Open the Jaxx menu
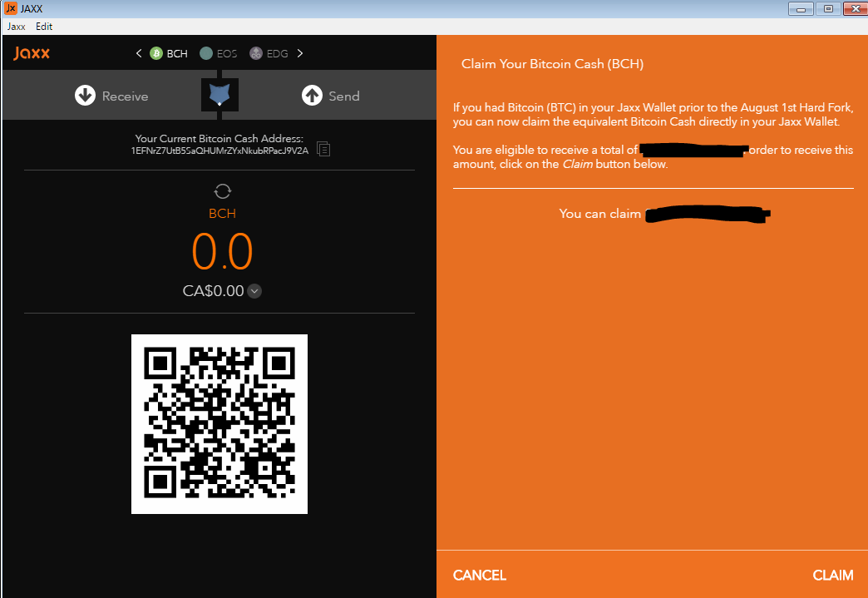 click(16, 27)
